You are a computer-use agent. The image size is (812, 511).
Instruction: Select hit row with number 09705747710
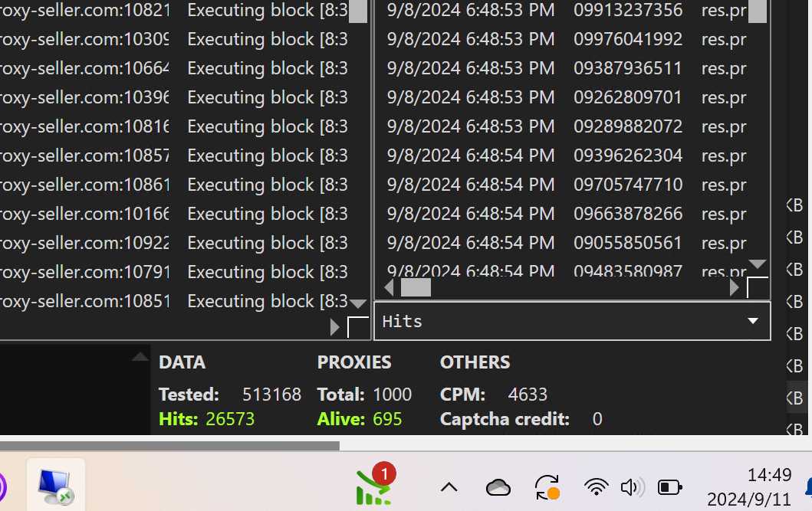tap(567, 185)
